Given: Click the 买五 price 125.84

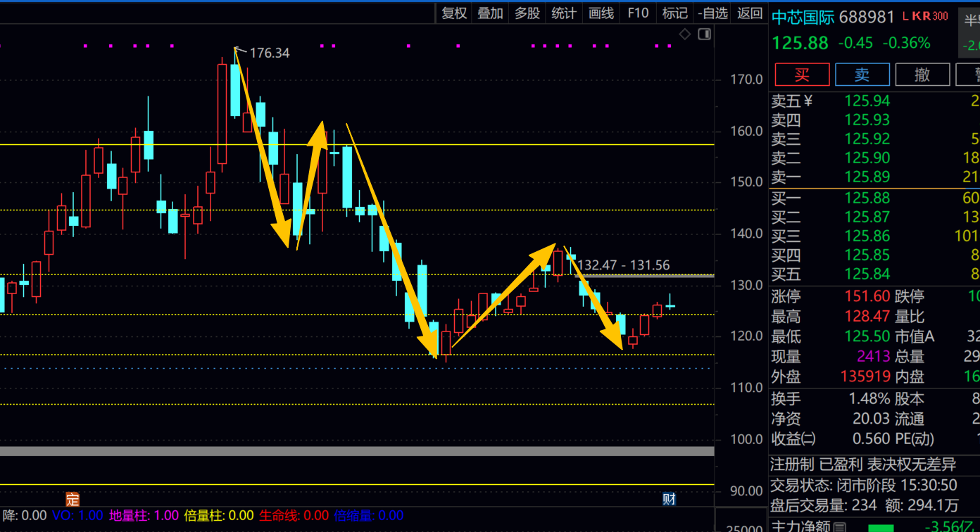Looking at the screenshot, I should click(x=867, y=274).
